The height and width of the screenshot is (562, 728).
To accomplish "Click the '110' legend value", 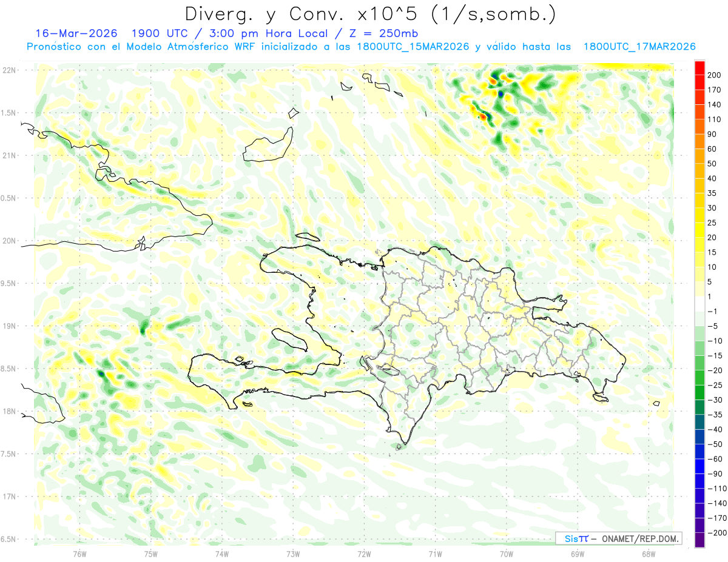I will [x=715, y=119].
